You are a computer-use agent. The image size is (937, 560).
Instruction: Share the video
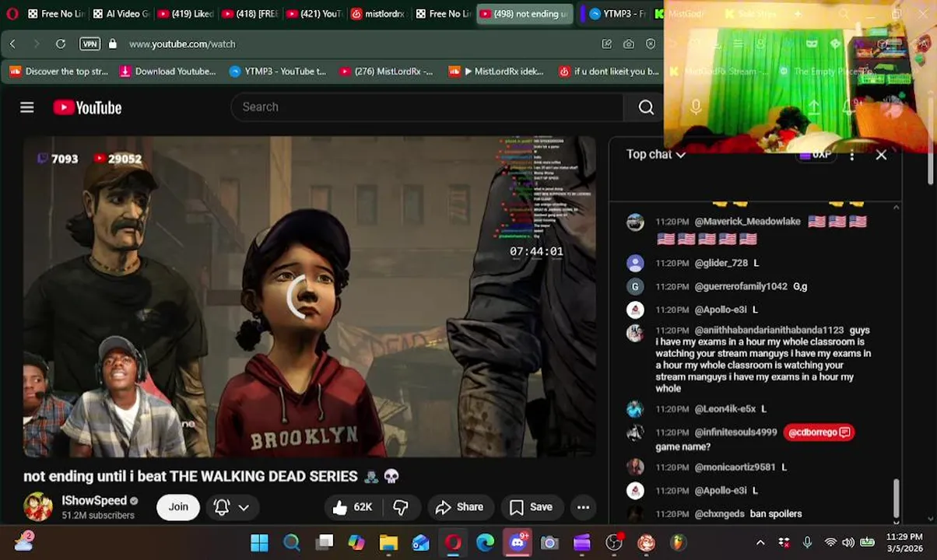[x=459, y=507]
